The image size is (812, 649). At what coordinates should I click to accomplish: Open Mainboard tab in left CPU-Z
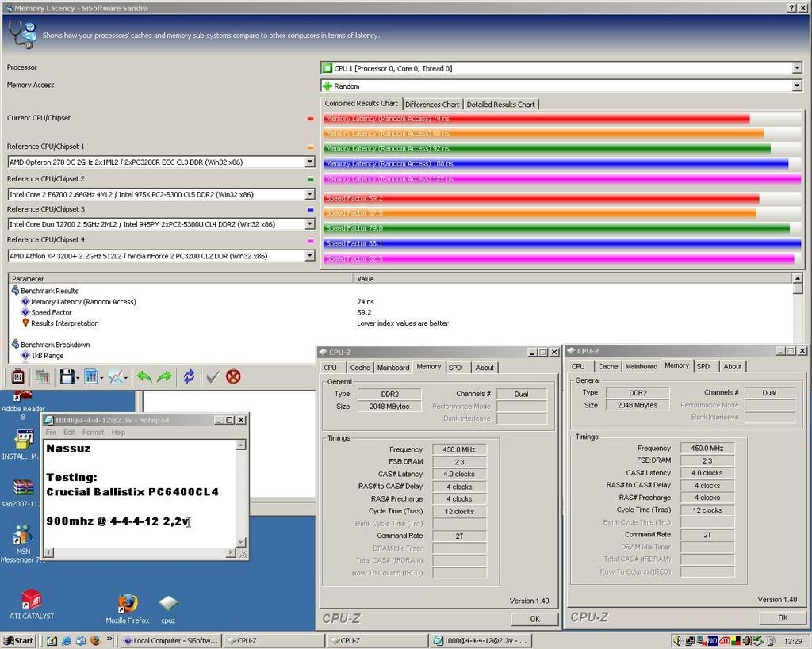[x=393, y=368]
